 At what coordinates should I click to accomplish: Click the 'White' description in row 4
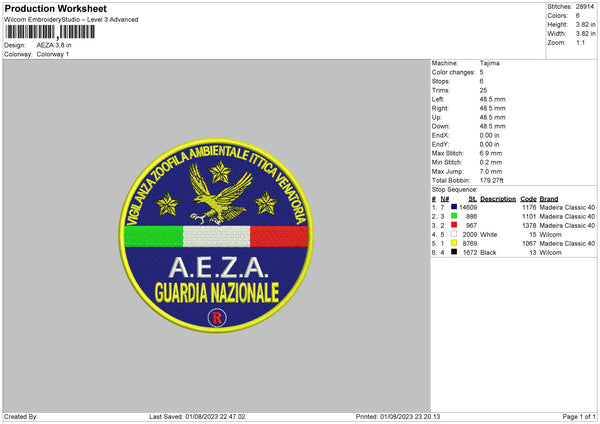(489, 235)
